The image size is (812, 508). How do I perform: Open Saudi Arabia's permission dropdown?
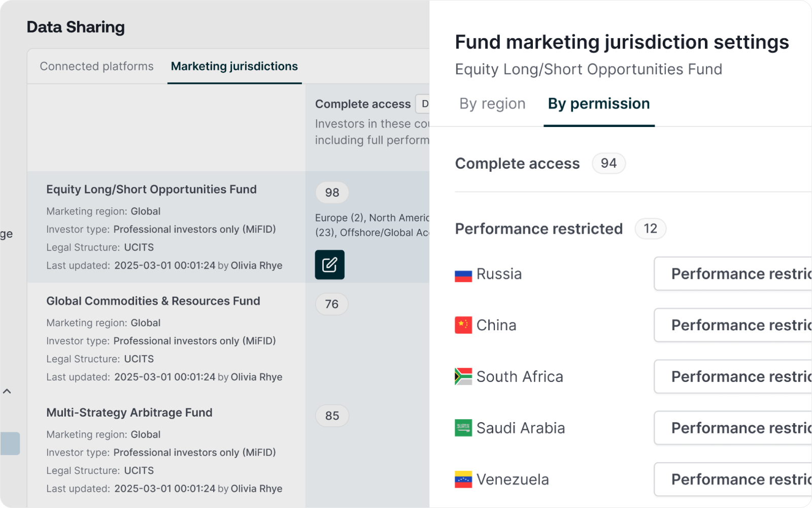click(733, 428)
